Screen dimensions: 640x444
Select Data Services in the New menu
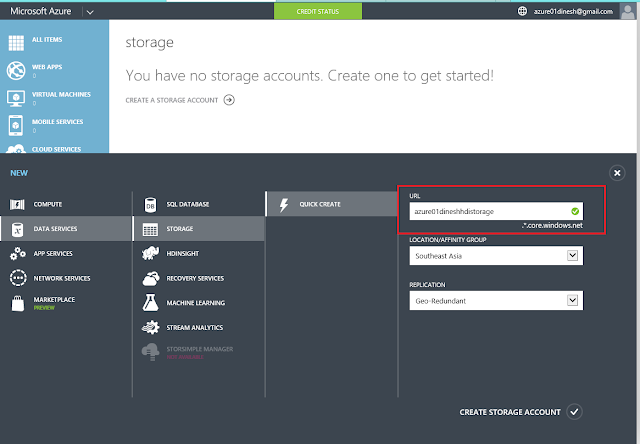(x=65, y=229)
